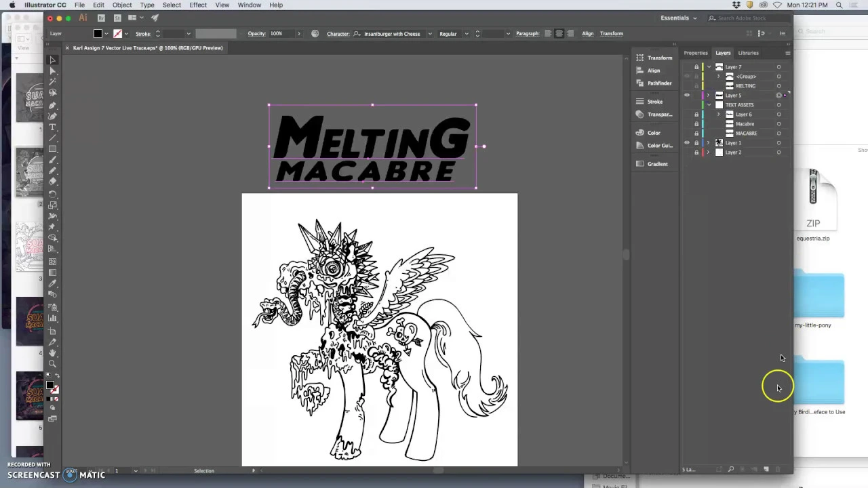Open the Layers panel options menu
Screen dimensions: 868x488
click(x=787, y=53)
